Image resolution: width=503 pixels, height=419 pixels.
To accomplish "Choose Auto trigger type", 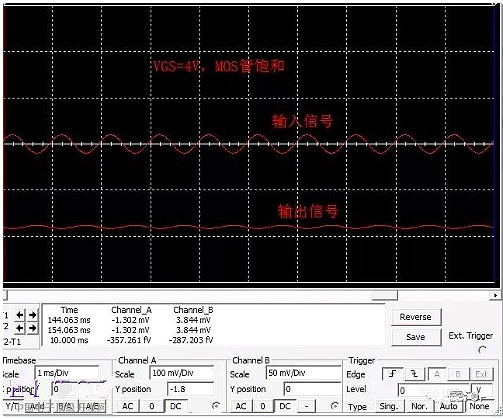I will 448,406.
